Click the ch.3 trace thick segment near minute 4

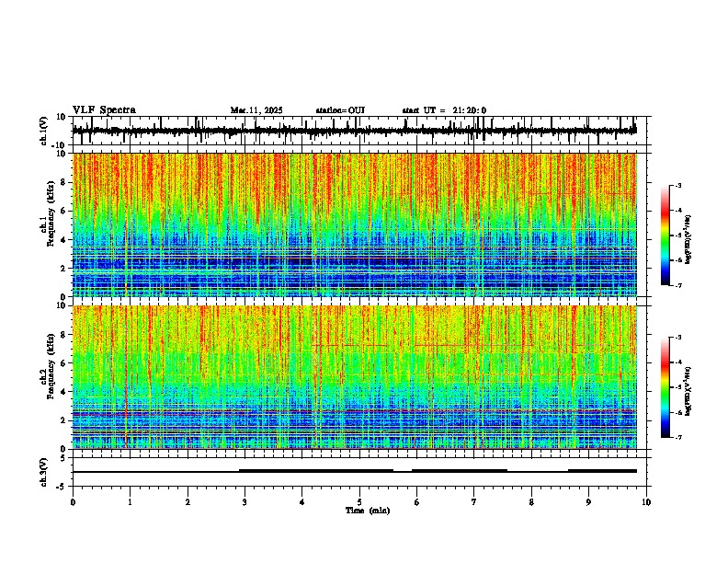click(x=315, y=471)
